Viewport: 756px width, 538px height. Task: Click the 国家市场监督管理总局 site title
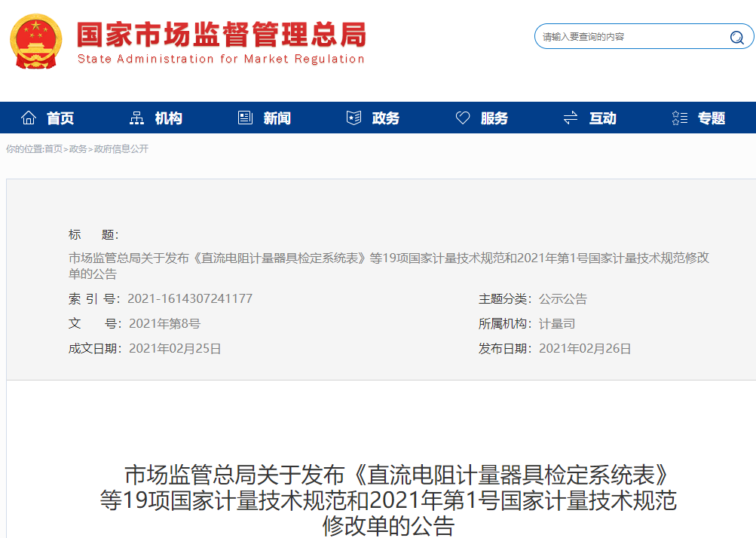[221, 35]
